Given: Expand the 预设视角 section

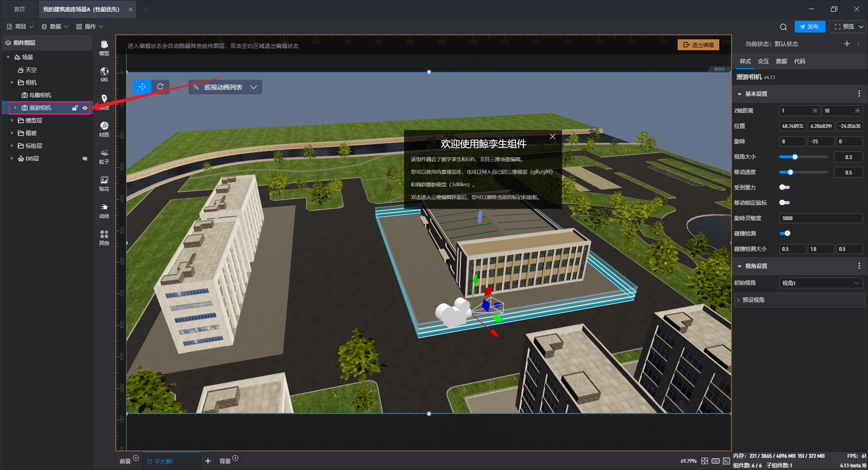Looking at the screenshot, I should 799,300.
